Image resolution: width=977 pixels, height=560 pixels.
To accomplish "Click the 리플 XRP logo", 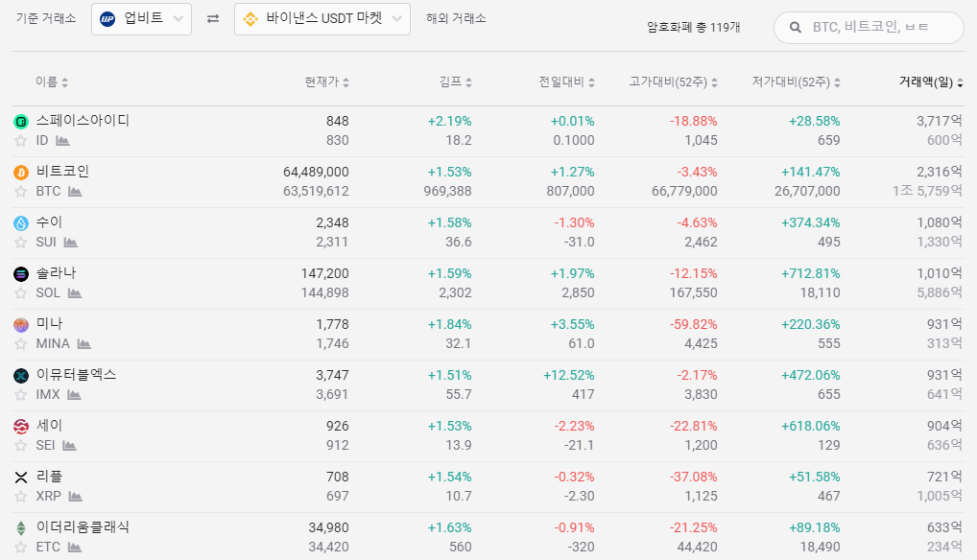I will pyautogui.click(x=21, y=478).
